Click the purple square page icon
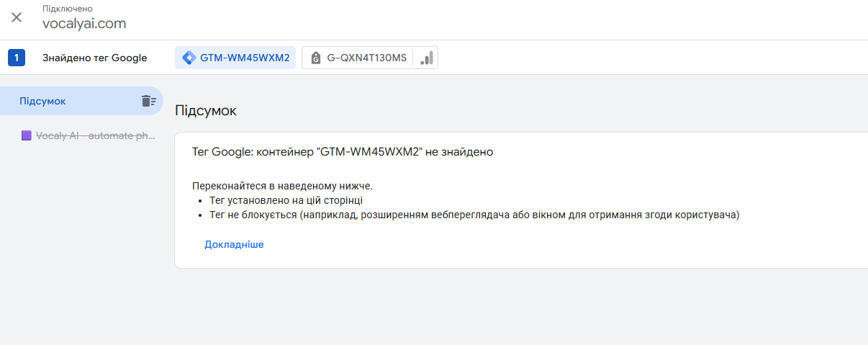The image size is (868, 345). pos(26,135)
